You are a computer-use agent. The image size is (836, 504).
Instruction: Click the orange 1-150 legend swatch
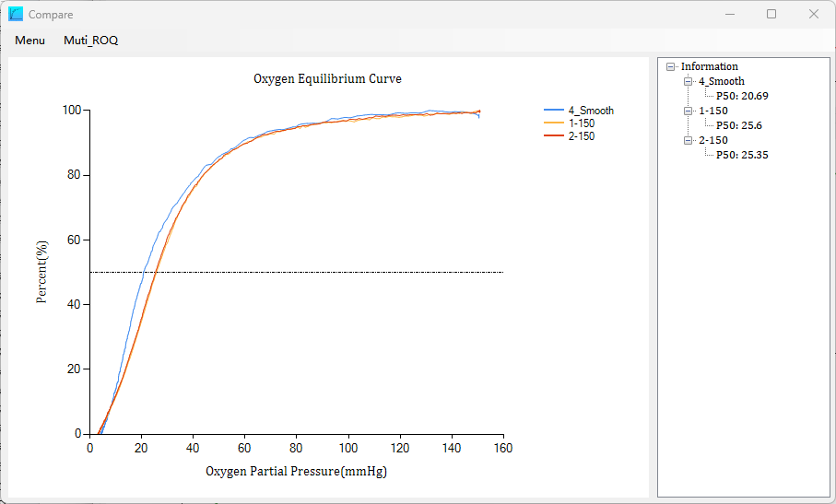[x=554, y=123]
